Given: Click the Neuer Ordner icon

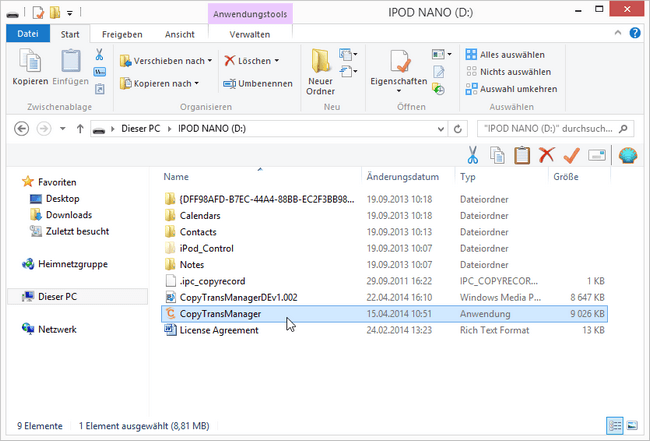Looking at the screenshot, I should (x=320, y=61).
